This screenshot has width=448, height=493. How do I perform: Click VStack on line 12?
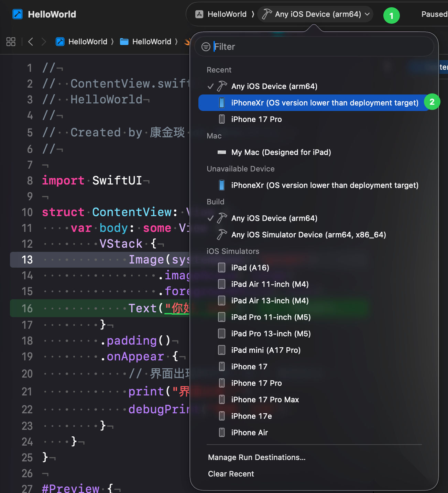point(121,244)
